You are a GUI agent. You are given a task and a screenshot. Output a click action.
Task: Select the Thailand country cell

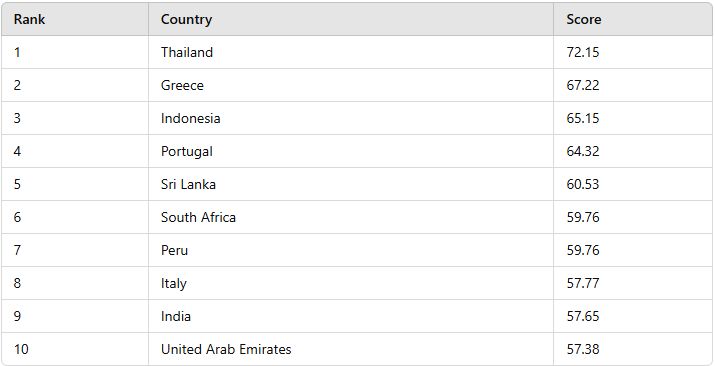pyautogui.click(x=351, y=52)
